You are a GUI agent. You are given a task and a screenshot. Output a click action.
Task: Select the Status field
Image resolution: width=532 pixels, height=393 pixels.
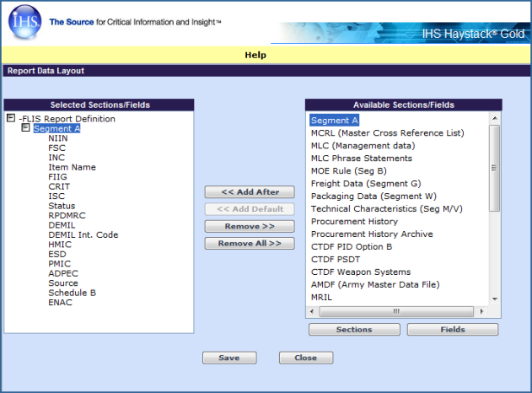(62, 206)
